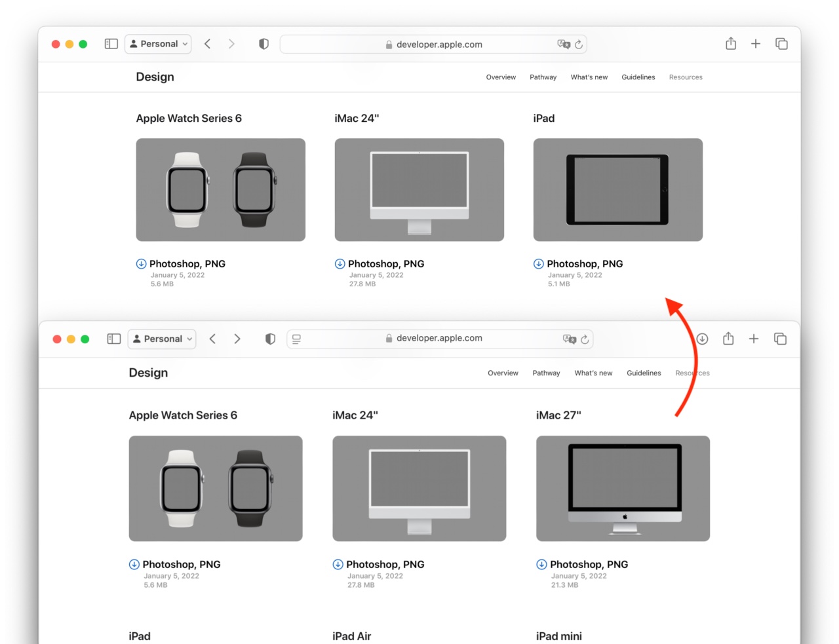Open Share menu in bottom Safari window
This screenshot has height=644, width=839.
(728, 338)
